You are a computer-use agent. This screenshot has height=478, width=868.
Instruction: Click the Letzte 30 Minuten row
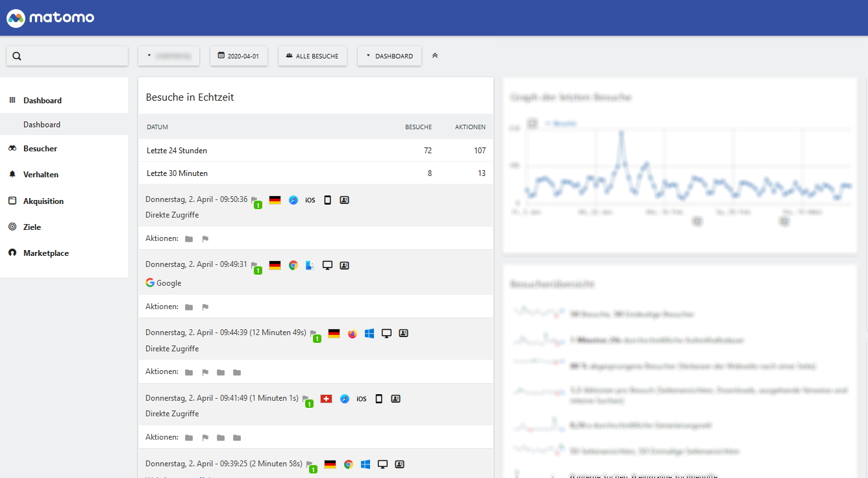(316, 173)
